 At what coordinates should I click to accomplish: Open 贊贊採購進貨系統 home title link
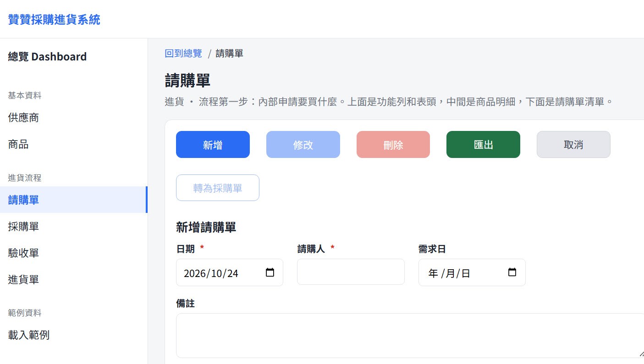pyautogui.click(x=54, y=20)
